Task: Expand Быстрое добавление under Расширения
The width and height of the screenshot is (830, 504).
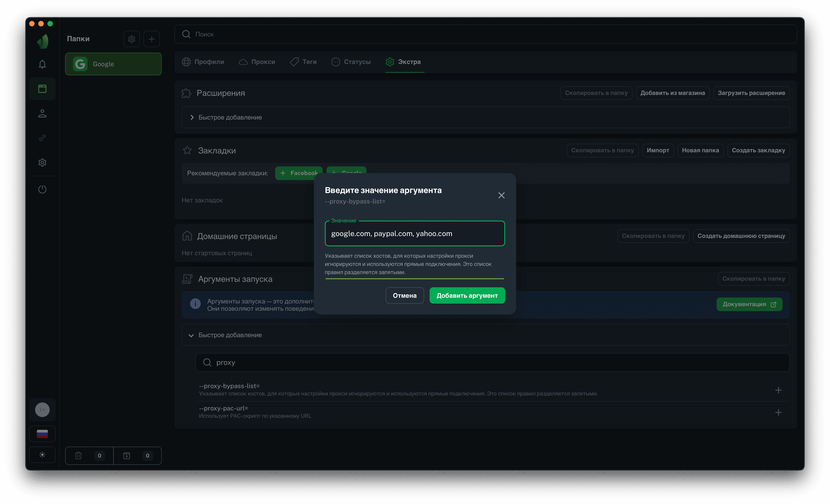Action: (485, 117)
